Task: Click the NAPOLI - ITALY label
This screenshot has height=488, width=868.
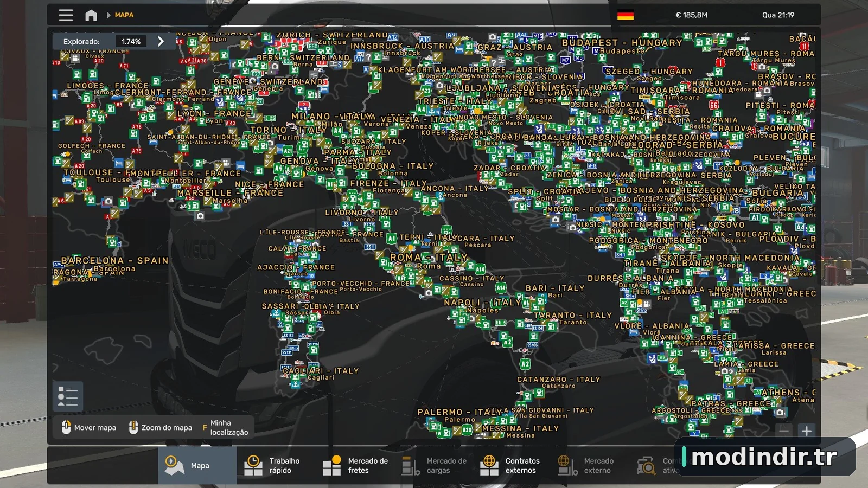Action: point(482,302)
